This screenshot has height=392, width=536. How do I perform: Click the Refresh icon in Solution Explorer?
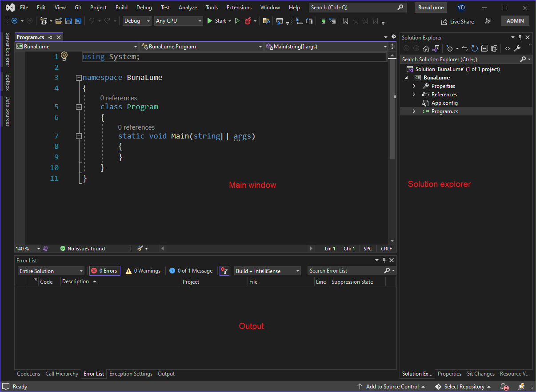[475, 48]
